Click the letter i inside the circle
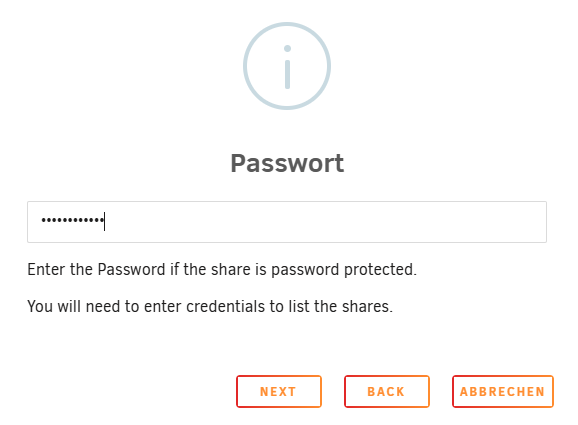This screenshot has height=425, width=578. [288, 67]
